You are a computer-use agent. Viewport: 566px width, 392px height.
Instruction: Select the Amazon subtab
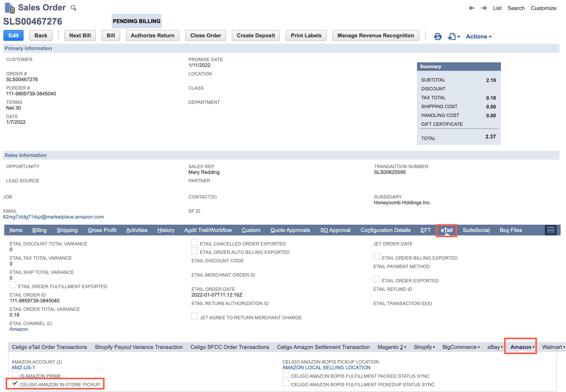[522, 347]
